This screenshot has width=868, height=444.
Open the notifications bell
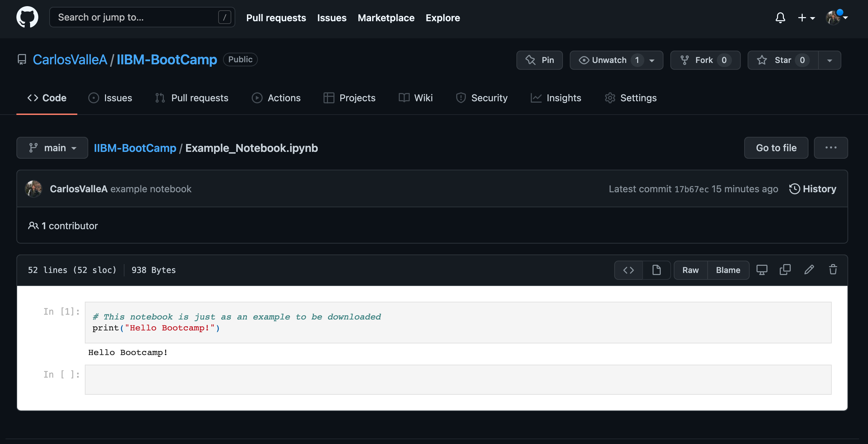click(780, 17)
